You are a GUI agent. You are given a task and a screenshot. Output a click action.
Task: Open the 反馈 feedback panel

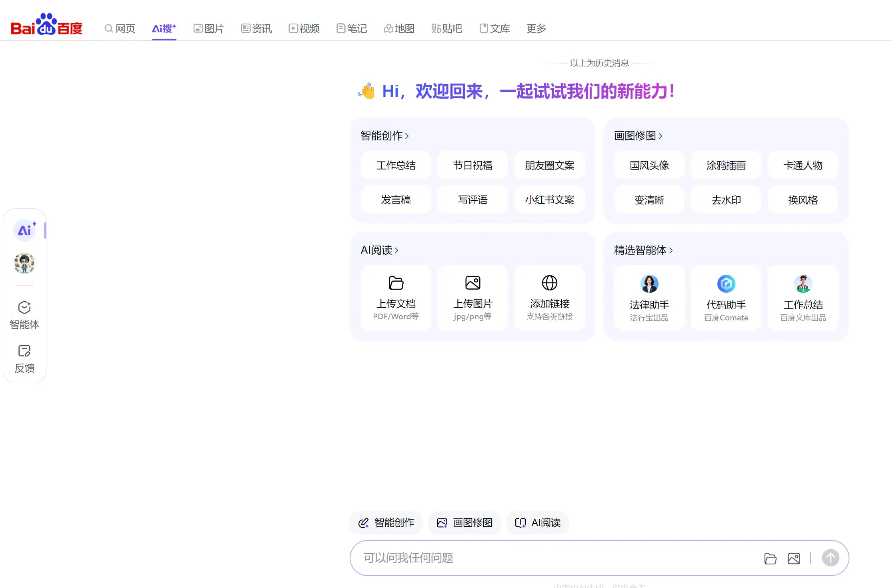click(24, 359)
